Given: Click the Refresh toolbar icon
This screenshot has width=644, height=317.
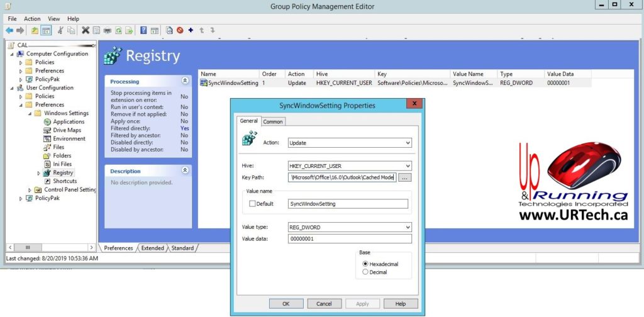Looking at the screenshot, I should (118, 30).
